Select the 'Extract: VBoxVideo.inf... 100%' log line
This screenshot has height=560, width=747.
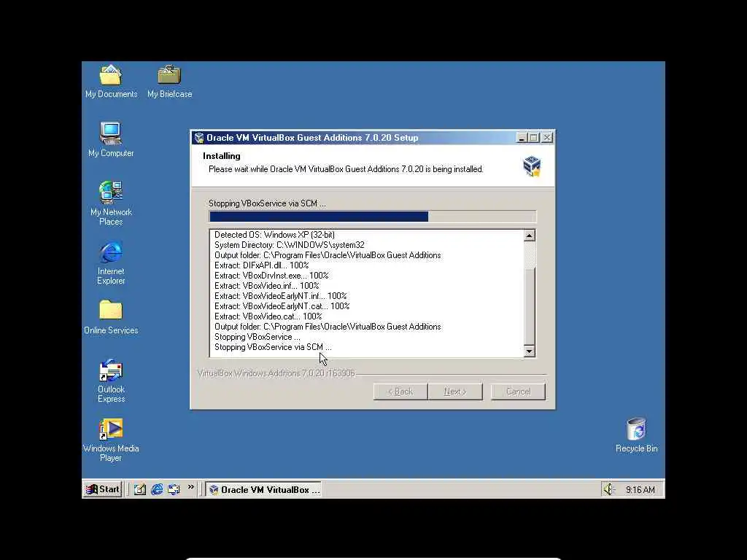coord(267,286)
